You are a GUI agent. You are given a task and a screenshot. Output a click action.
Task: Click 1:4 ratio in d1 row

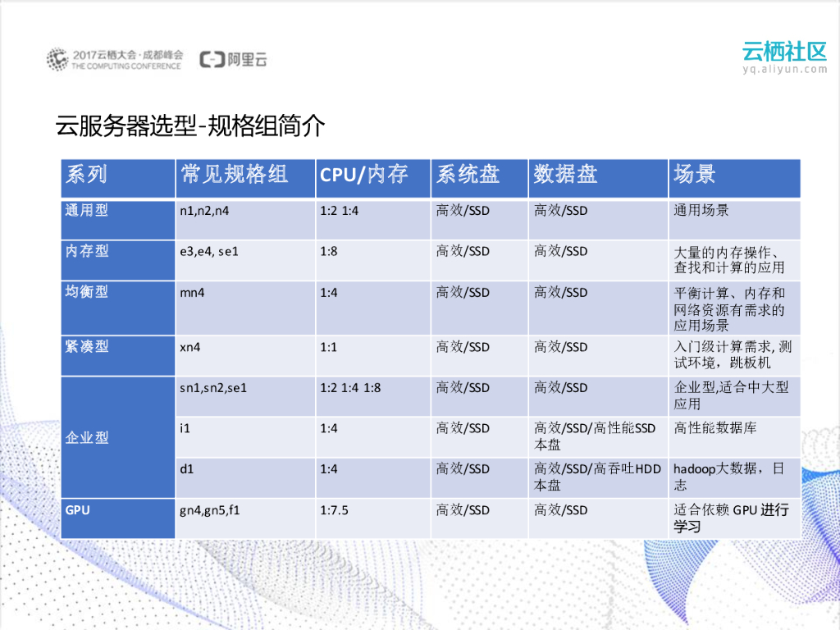coord(373,478)
